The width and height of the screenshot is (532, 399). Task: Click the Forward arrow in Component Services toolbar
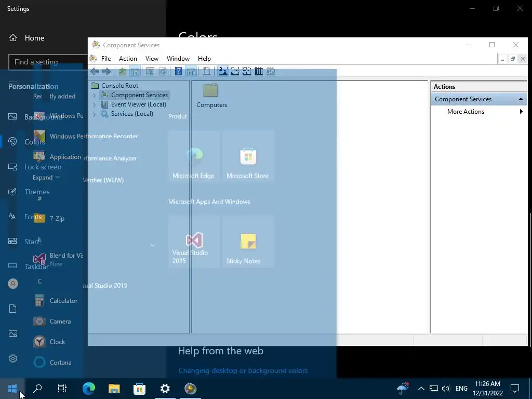[107, 71]
